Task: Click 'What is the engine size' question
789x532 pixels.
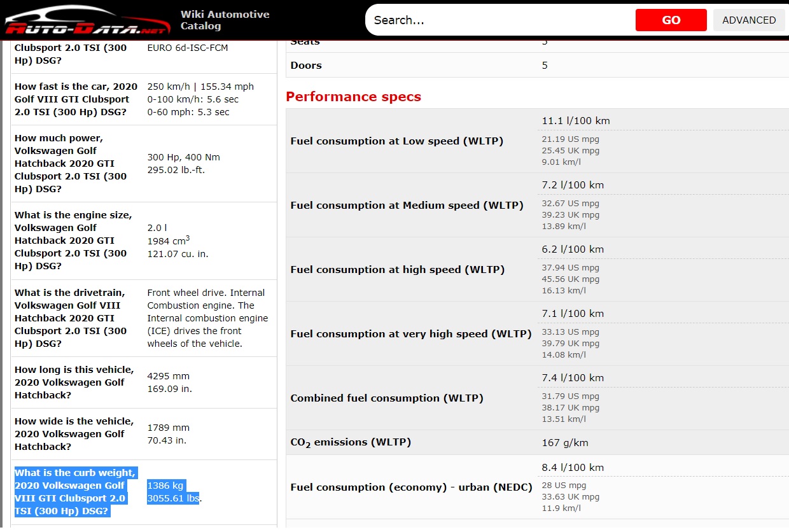Action: (x=73, y=241)
